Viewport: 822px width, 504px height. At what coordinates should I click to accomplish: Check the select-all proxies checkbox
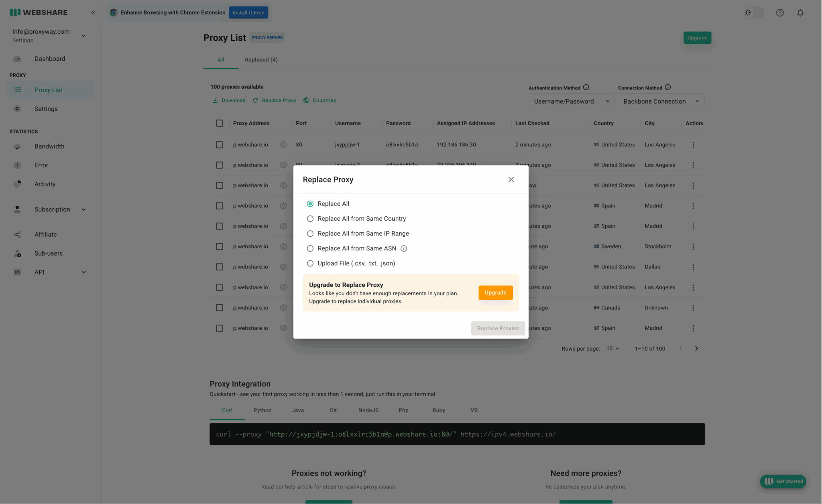220,123
